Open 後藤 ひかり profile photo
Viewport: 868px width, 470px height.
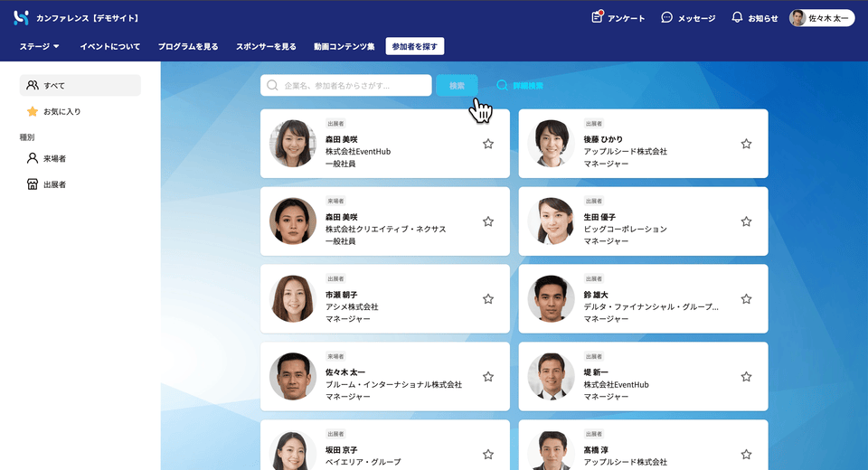(552, 144)
